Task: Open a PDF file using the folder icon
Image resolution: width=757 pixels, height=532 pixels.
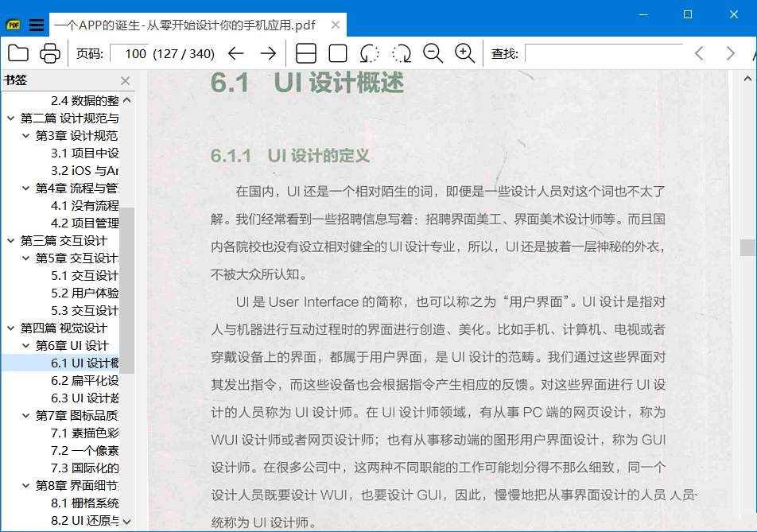Action: (17, 53)
